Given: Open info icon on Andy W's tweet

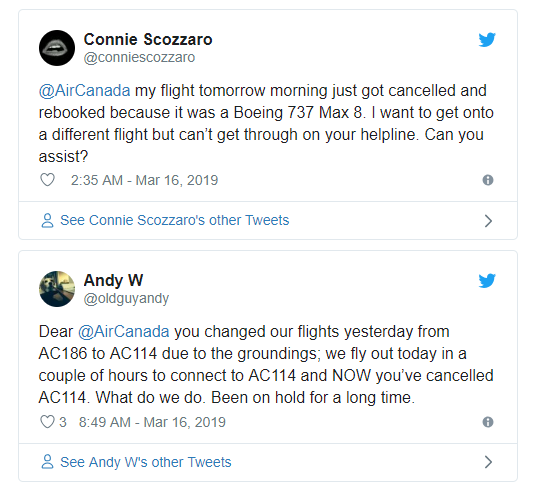Looking at the screenshot, I should tap(488, 422).
